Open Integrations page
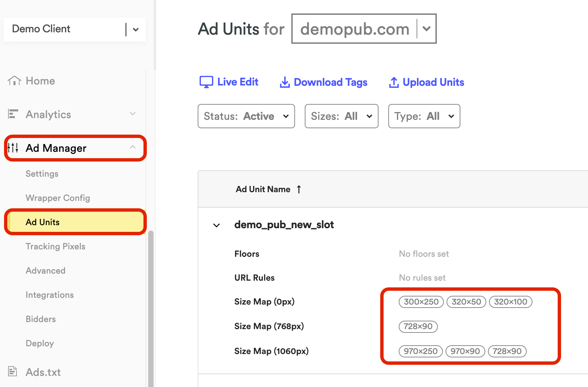 tap(50, 295)
